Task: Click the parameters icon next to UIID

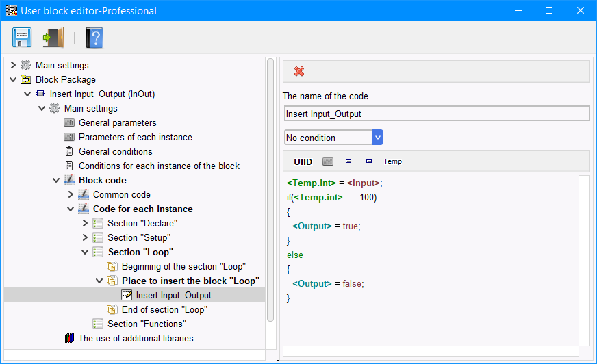Action: click(328, 161)
